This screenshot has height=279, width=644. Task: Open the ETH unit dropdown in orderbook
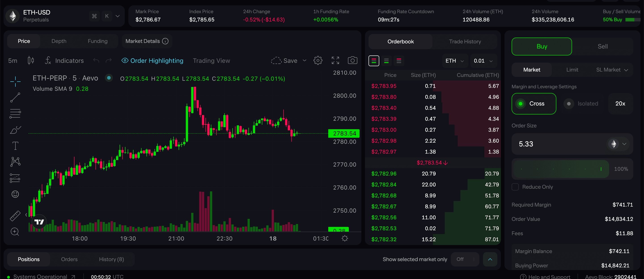[455, 61]
